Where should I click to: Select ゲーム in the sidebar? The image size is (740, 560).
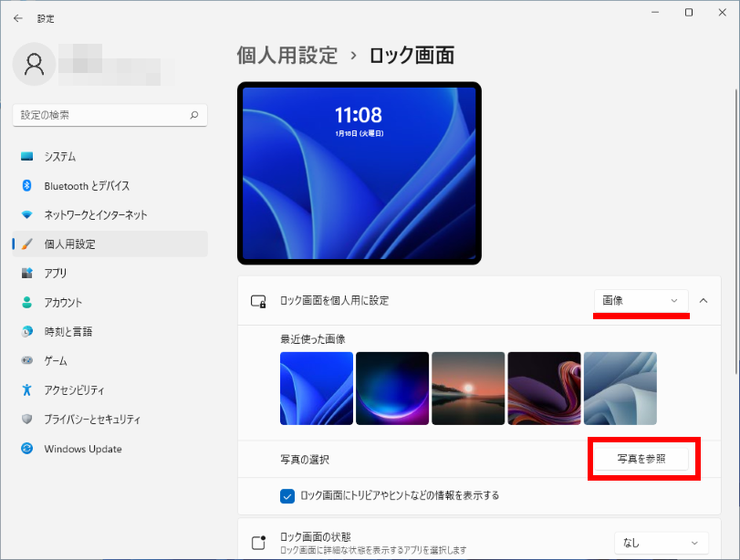[x=57, y=361]
